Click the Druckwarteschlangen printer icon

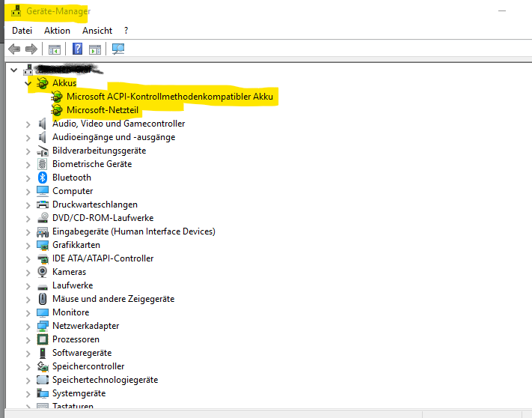(43, 205)
